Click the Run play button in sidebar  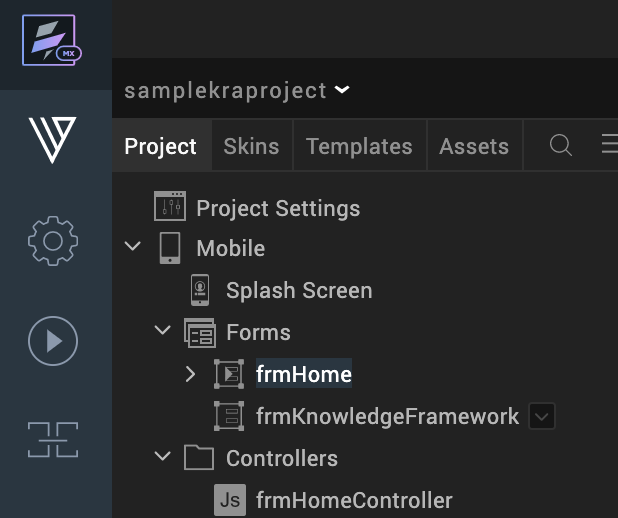53,341
